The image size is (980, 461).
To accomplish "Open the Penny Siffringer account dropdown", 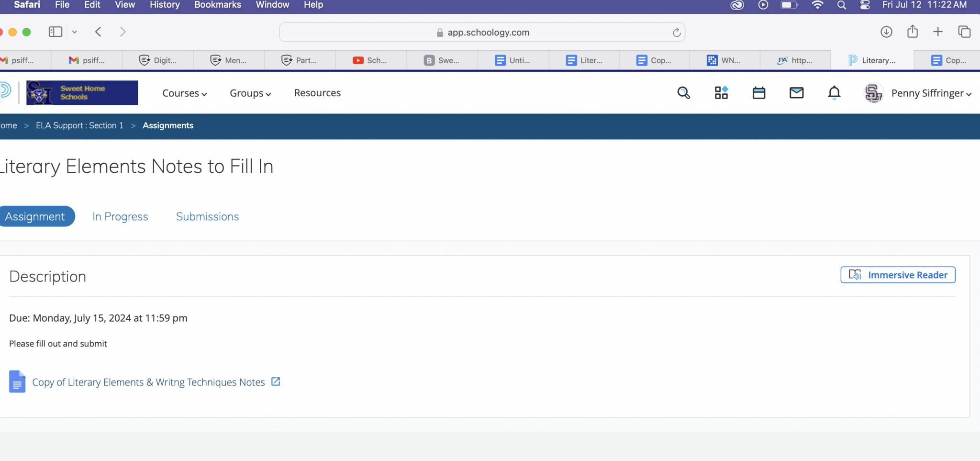I will (931, 93).
